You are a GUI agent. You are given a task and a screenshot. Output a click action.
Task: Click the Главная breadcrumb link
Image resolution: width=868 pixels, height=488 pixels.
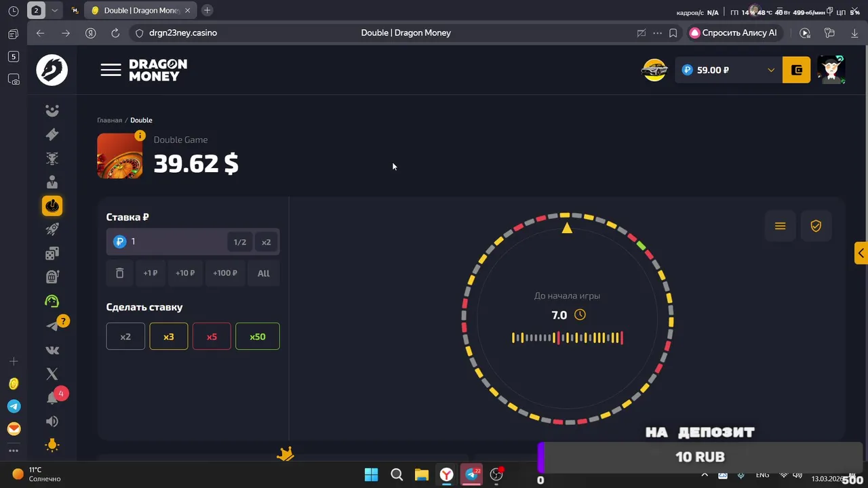pos(109,120)
